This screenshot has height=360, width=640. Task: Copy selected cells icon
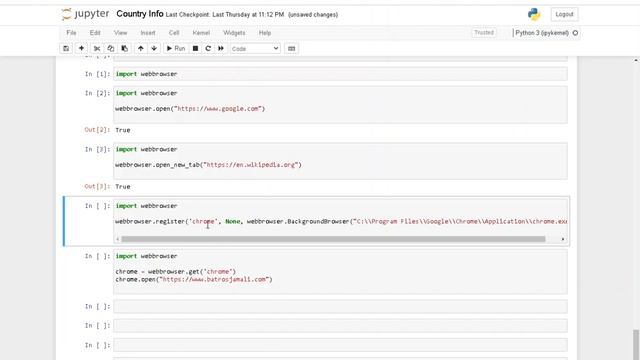coord(111,49)
